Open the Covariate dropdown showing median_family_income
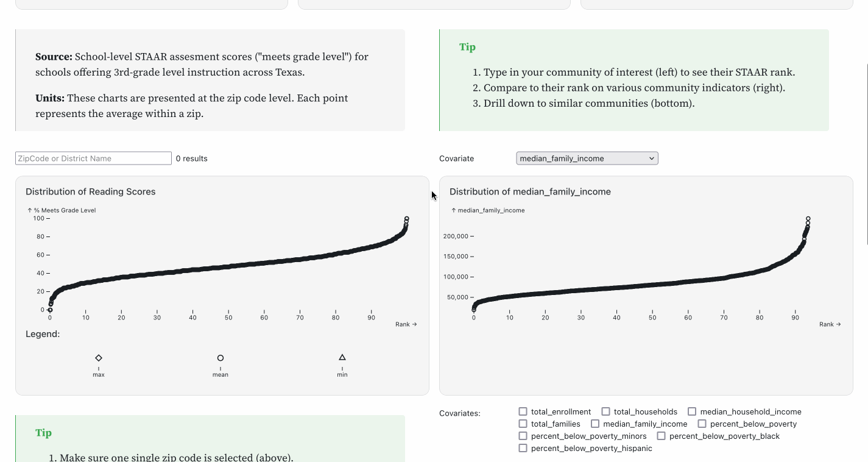 pyautogui.click(x=587, y=158)
